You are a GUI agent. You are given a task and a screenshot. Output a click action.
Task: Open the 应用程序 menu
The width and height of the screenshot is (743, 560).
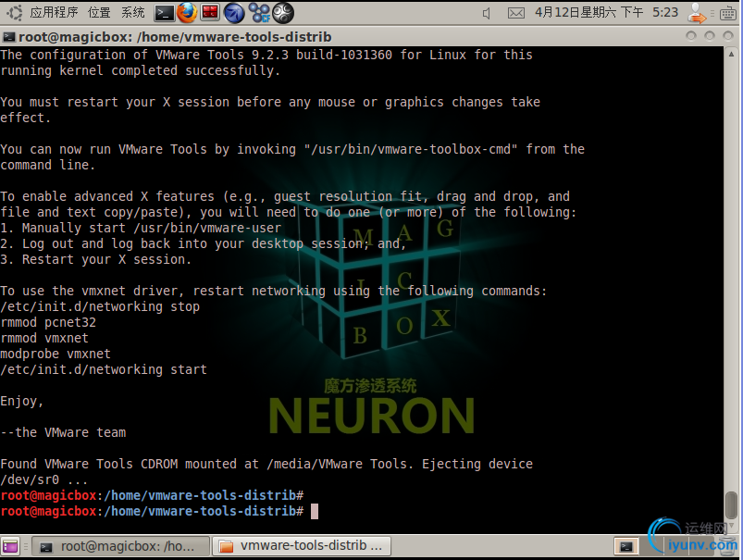[x=54, y=12]
